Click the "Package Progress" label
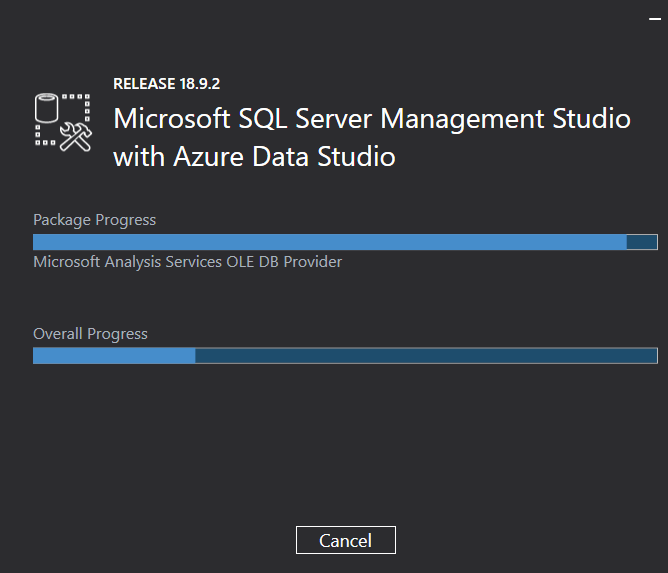This screenshot has width=668, height=573. pyautogui.click(x=95, y=220)
